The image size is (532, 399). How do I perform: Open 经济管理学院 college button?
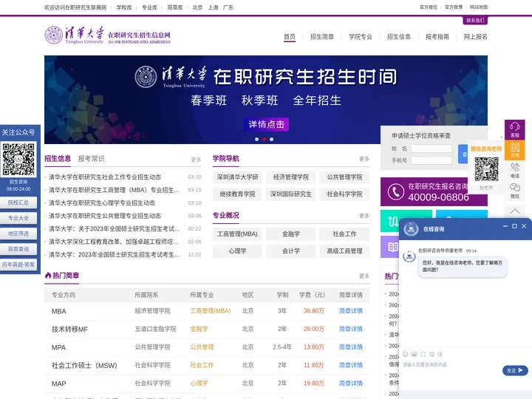291,177
